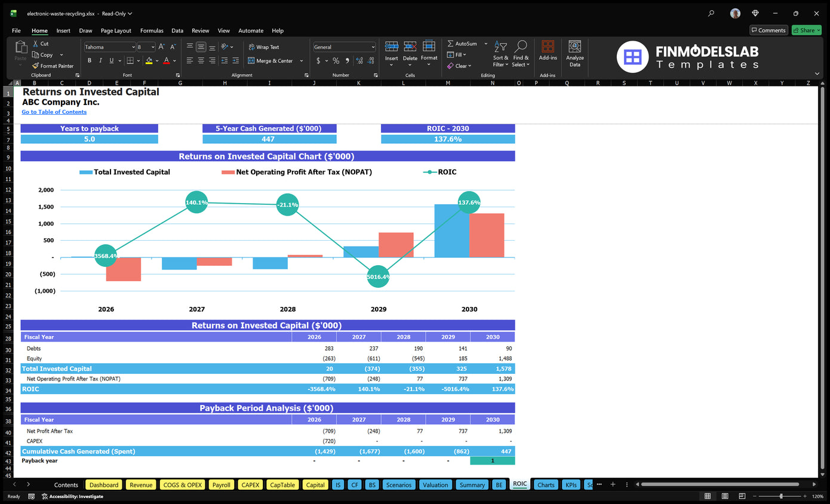This screenshot has width=830, height=504.
Task: Open the Formulas ribbon tab
Action: point(152,30)
